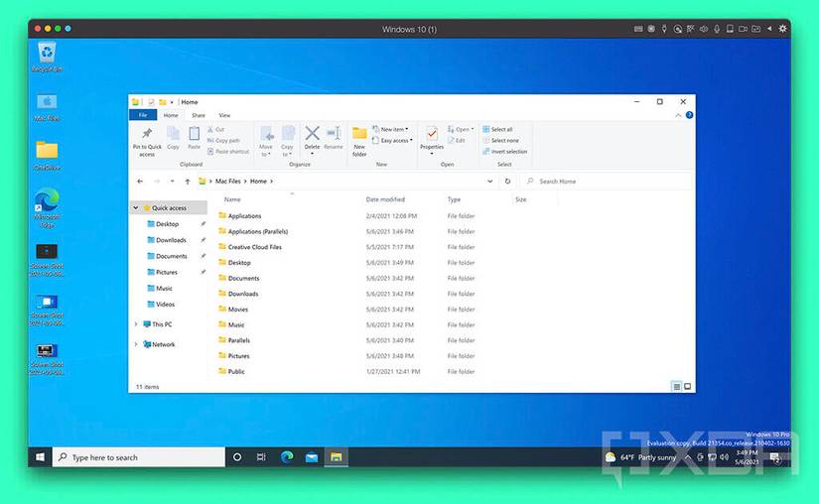
Task: Refresh the Home folder view
Action: 507,181
